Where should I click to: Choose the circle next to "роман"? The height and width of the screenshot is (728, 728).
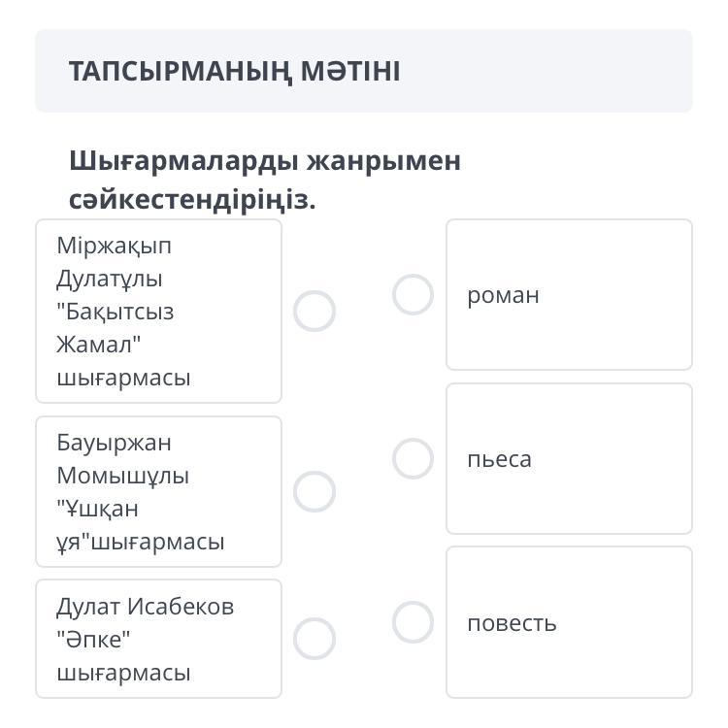[413, 294]
